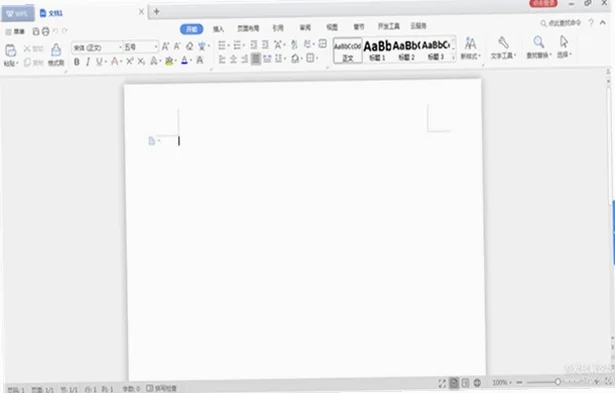
Task: Collapse the ribbon with the chevron arrow
Action: click(x=602, y=23)
